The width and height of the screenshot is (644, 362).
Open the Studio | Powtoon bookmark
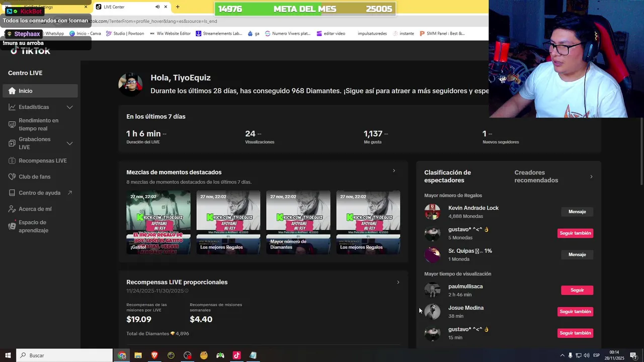pos(125,34)
